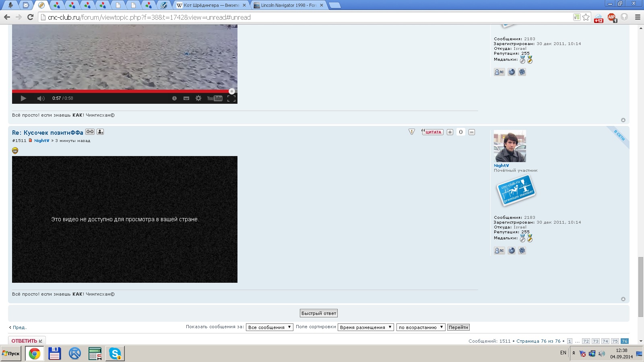Screen dimensions: 644x362
Task: Click the silver medal in post #1511's profile
Action: 522,238
